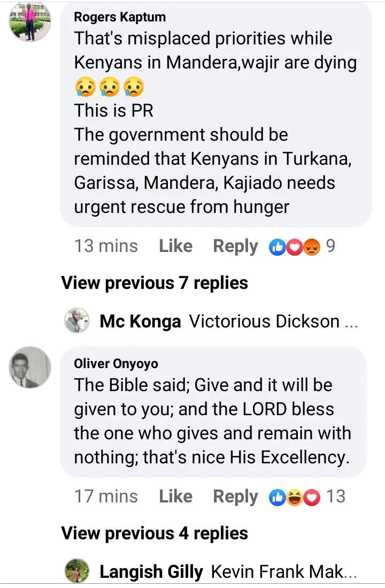Expand View previous 4 replies

pyautogui.click(x=155, y=533)
